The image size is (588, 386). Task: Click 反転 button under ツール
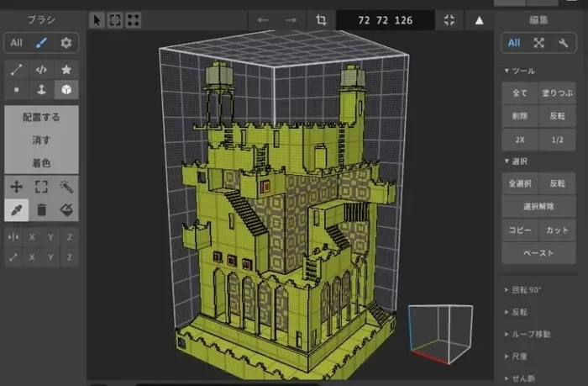point(557,116)
